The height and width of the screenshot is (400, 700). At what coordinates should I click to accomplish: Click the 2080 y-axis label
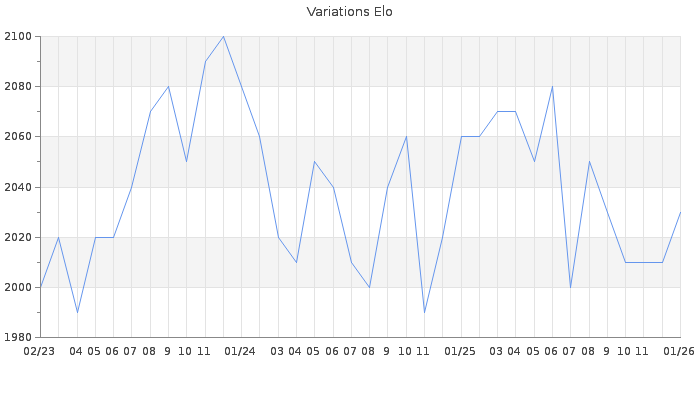coord(19,87)
